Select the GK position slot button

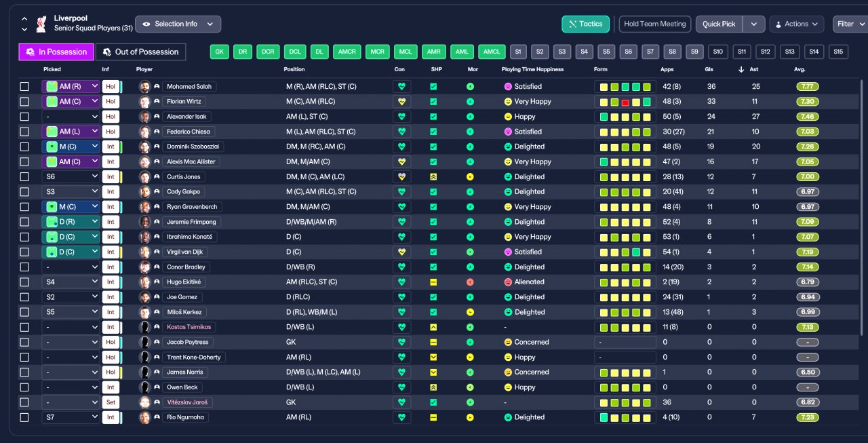[x=219, y=52]
